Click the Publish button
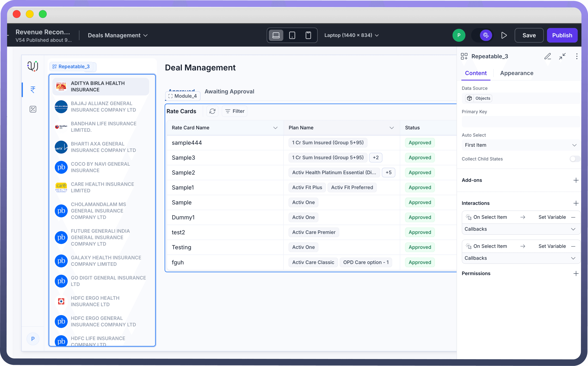This screenshot has height=366, width=588. tap(562, 35)
